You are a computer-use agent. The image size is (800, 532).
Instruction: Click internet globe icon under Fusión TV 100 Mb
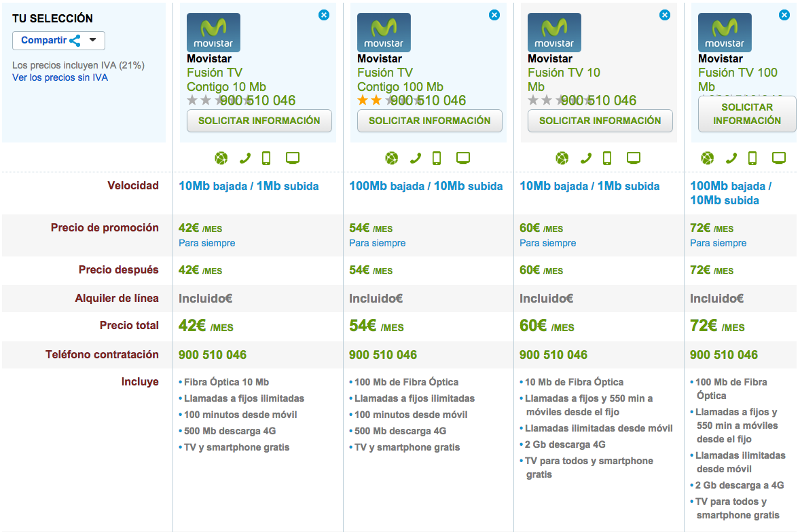(x=708, y=159)
